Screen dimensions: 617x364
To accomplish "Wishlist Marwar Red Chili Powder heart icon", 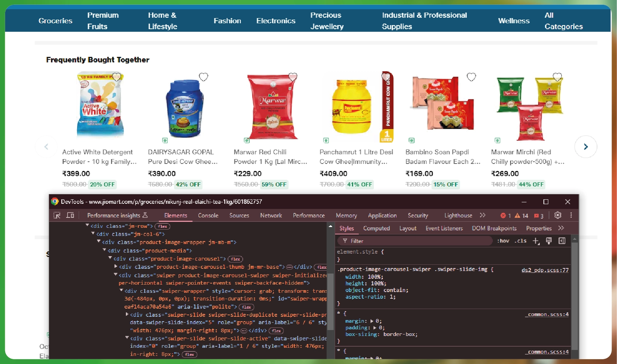I will click(x=293, y=77).
